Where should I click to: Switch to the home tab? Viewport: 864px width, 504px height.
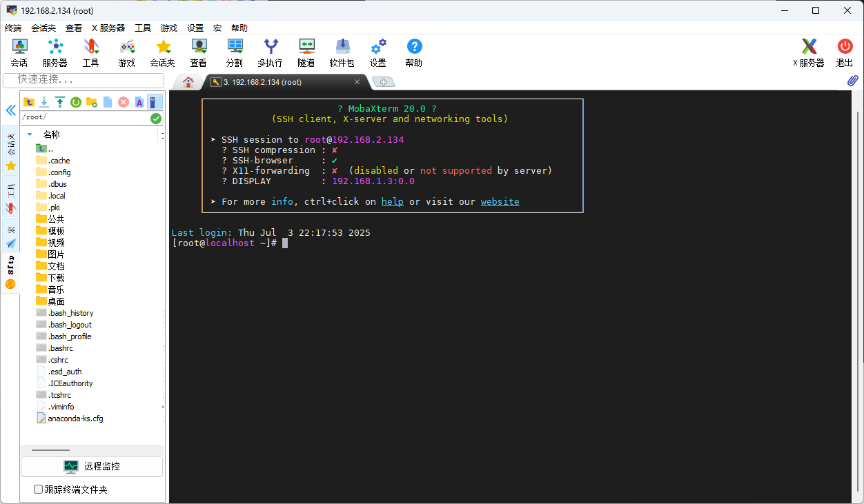click(x=188, y=82)
